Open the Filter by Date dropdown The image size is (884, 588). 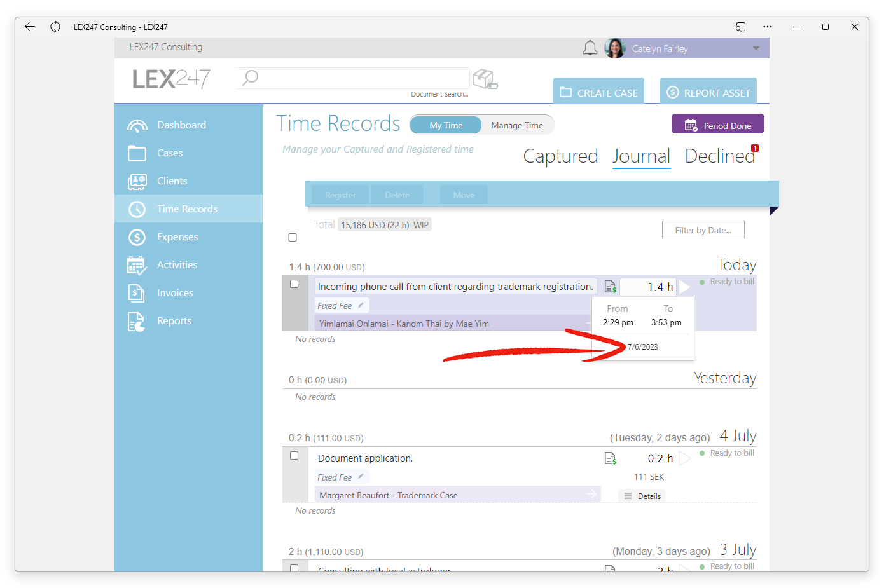tap(703, 230)
